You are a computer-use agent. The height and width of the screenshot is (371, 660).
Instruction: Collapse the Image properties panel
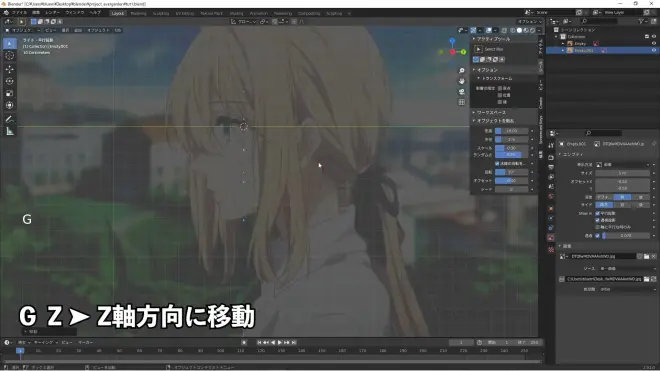(560, 246)
